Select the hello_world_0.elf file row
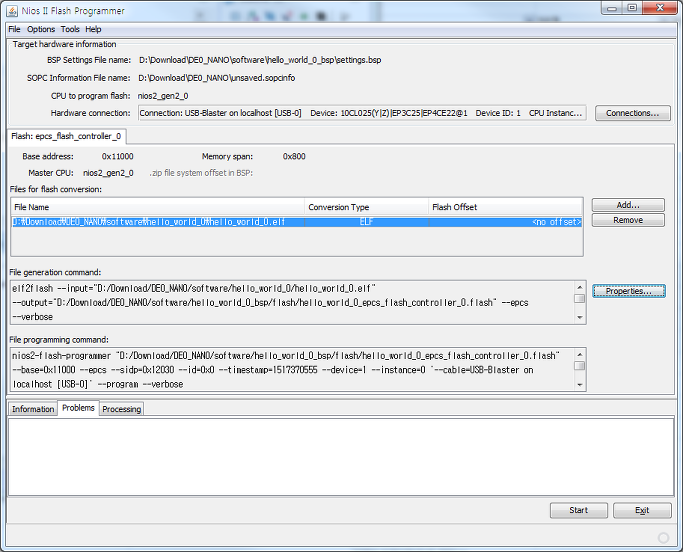This screenshot has width=683, height=552. pyautogui.click(x=297, y=222)
